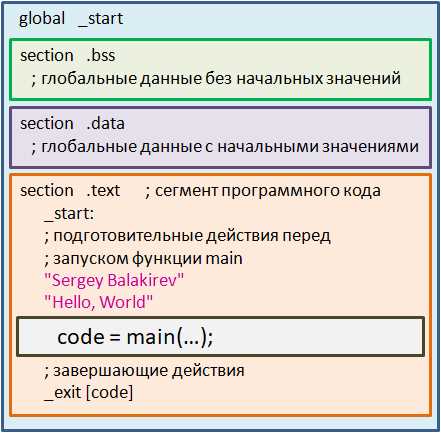The height and width of the screenshot is (433, 441).
Task: Select the 'section .data' text
Action: pos(72,124)
